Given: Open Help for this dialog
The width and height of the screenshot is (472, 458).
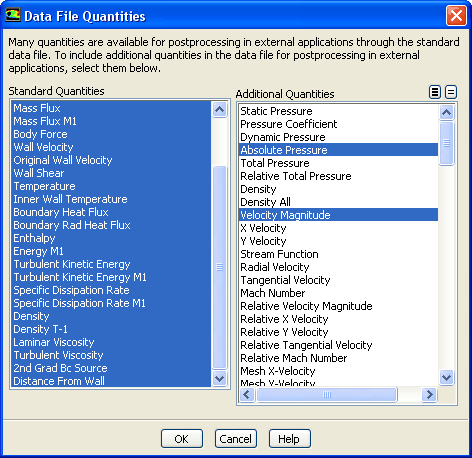Looking at the screenshot, I should point(290,439).
